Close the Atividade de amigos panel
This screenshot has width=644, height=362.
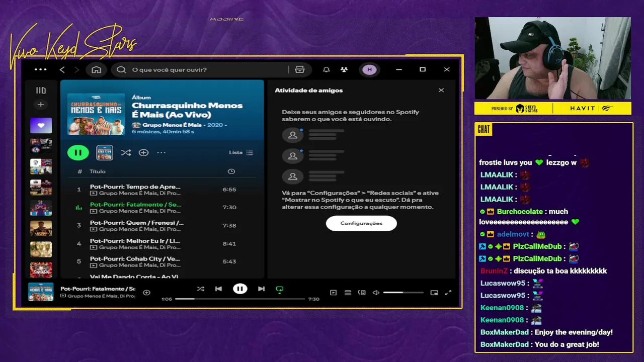pos(441,90)
